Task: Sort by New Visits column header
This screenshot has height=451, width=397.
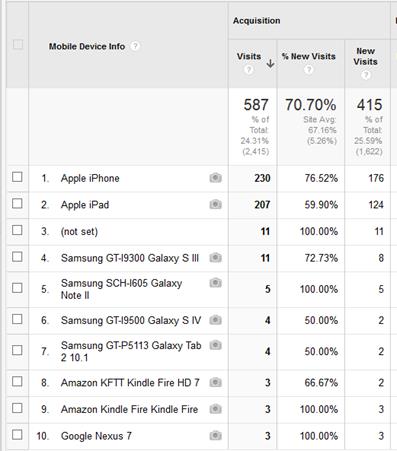Action: (x=366, y=56)
